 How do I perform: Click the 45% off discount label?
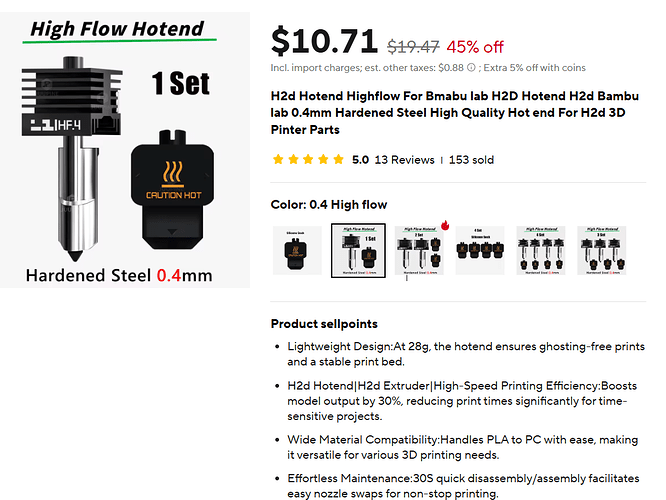475,47
